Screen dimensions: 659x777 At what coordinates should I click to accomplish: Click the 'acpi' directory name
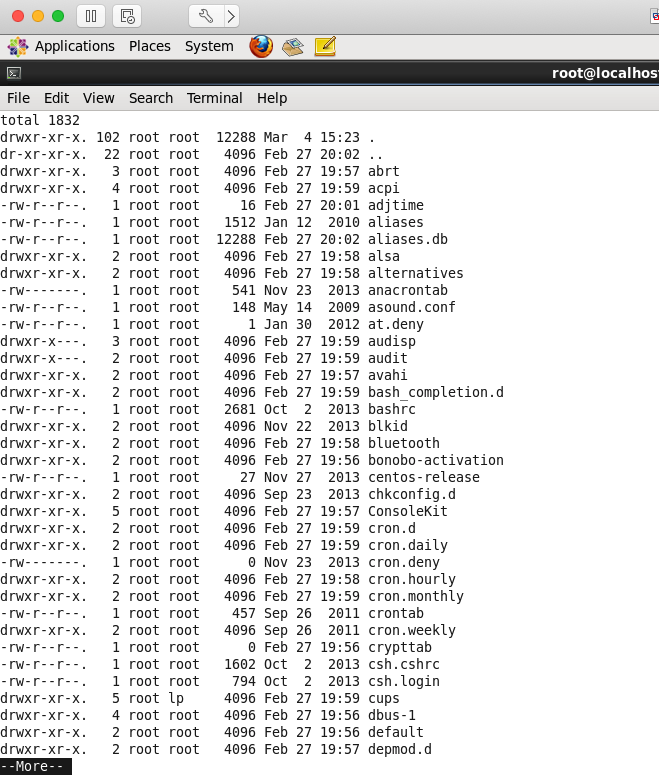click(x=384, y=188)
